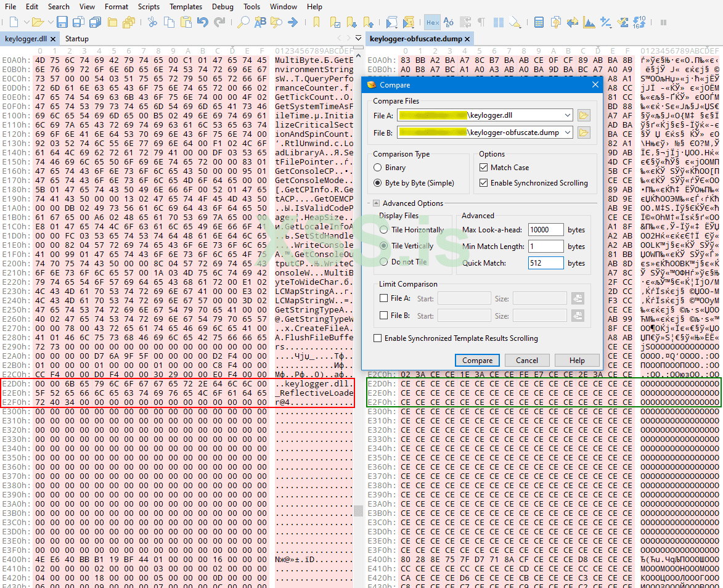Click the Help button in dialog
This screenshot has height=588, width=723.
(x=577, y=360)
